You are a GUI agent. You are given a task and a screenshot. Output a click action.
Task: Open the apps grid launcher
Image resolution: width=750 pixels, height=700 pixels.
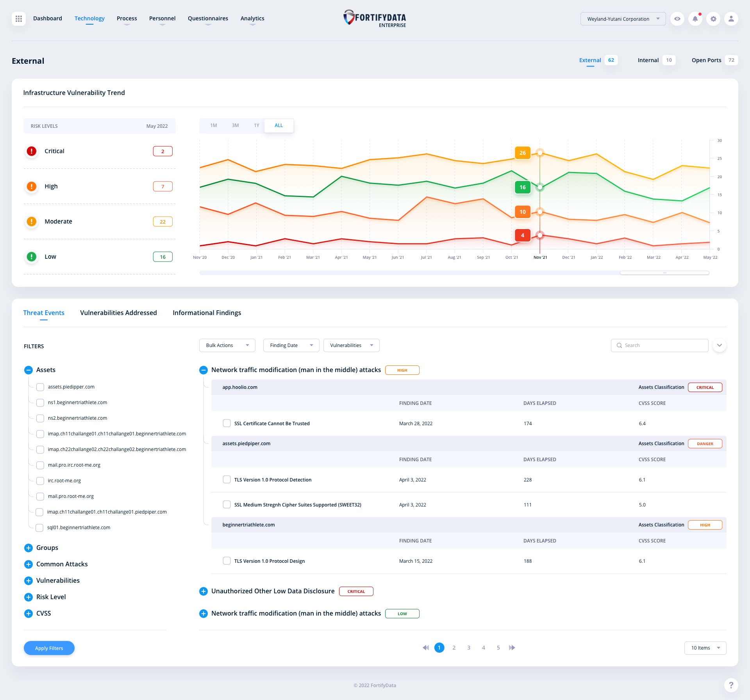tap(18, 18)
